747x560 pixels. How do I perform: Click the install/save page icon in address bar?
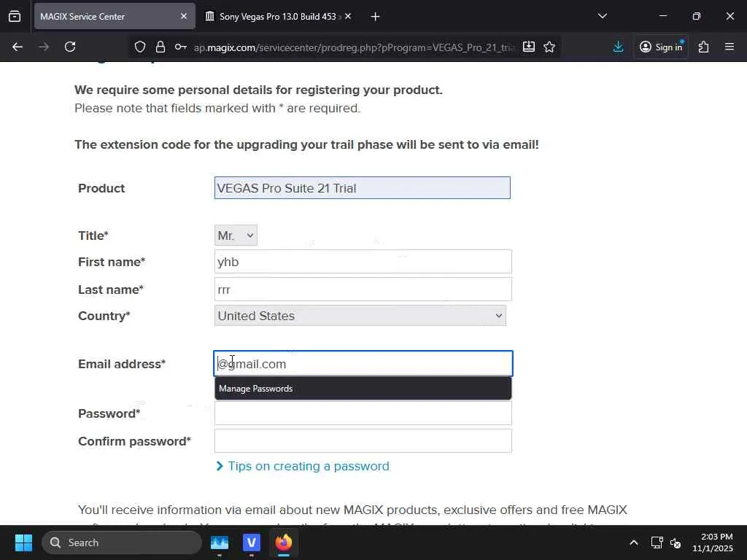click(529, 47)
